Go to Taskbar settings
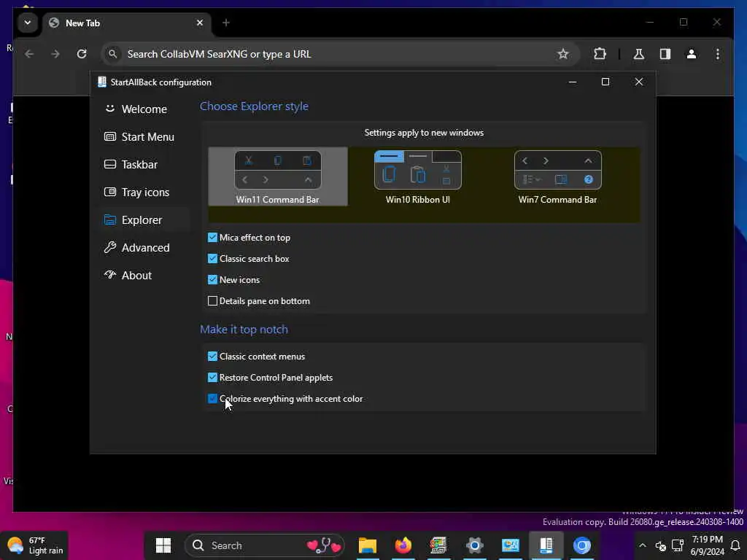 click(131, 164)
